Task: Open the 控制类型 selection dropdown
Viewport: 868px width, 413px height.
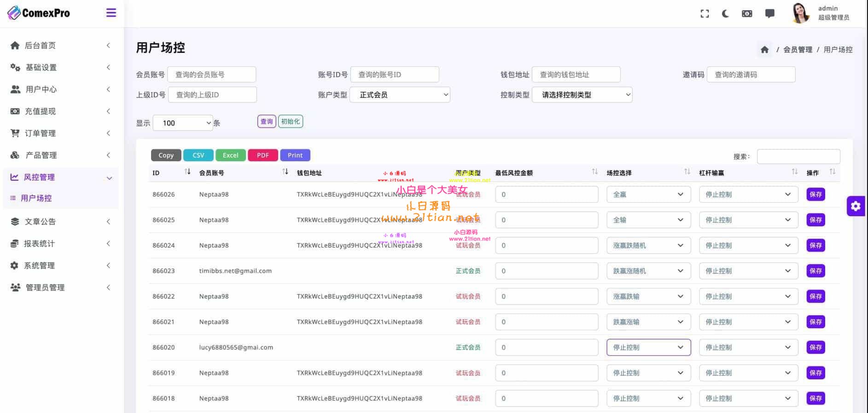Action: tap(582, 94)
